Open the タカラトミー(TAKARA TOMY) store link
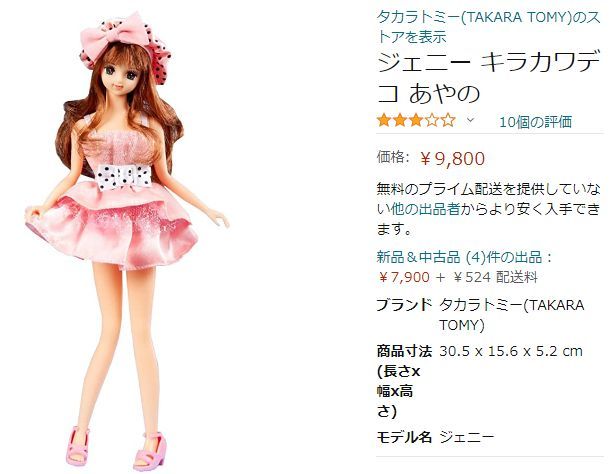Viewport: 612px width, 474px height. click(488, 27)
